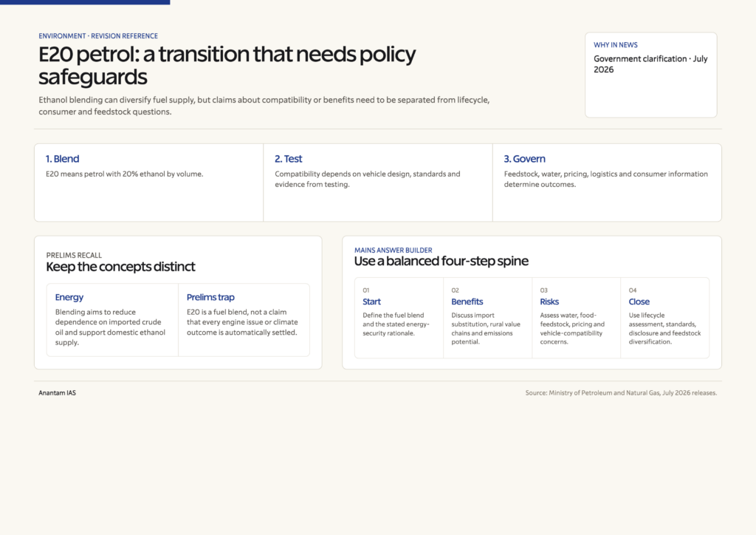Open the Energy concept box
Image resolution: width=756 pixels, height=535 pixels.
[112, 320]
